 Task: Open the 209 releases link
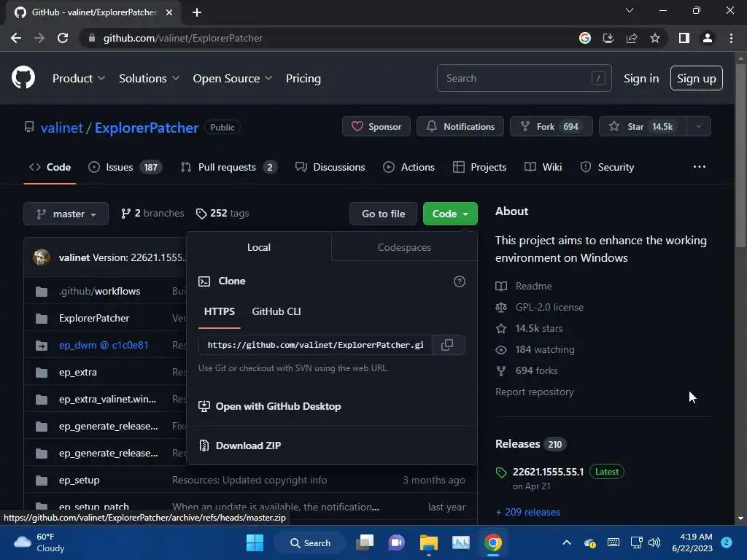pos(528,512)
